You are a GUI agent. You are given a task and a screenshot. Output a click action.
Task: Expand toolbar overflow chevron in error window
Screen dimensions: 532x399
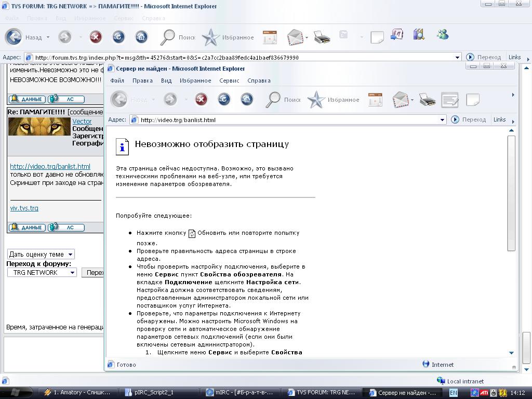click(x=513, y=95)
